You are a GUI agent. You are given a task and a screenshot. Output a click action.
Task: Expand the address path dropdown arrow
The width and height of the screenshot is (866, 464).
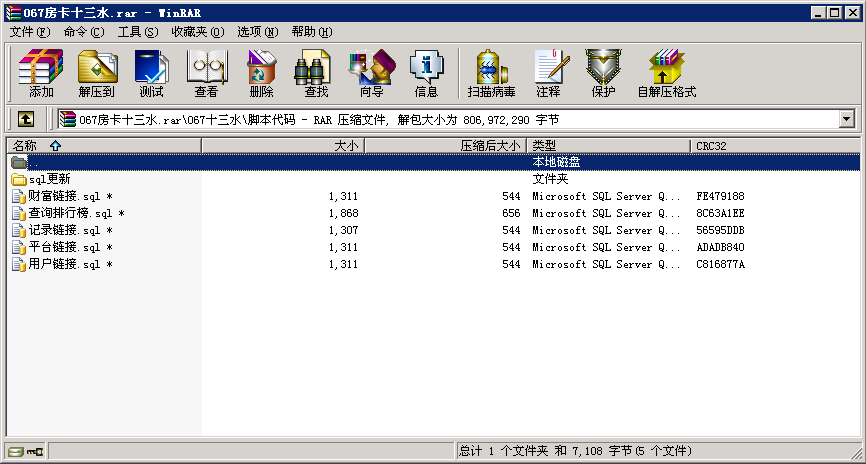(x=847, y=119)
